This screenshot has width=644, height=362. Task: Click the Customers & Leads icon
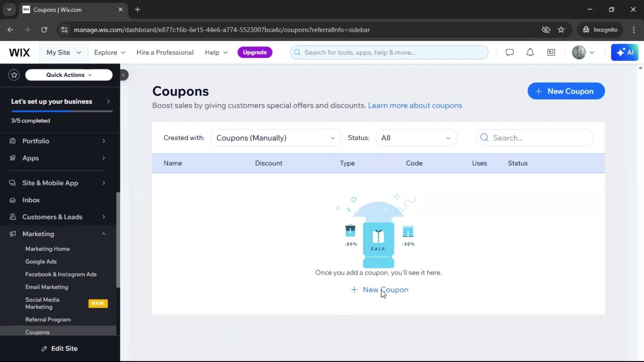point(13,217)
